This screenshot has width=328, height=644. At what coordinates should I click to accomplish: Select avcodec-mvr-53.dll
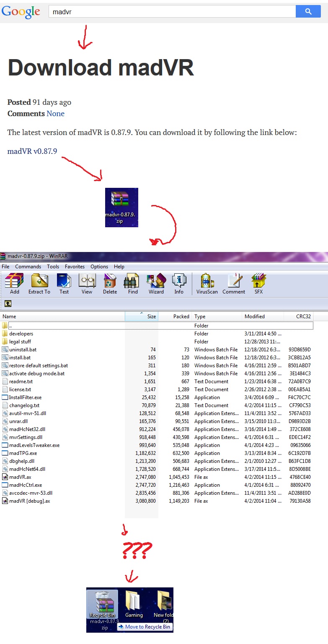click(157, 493)
